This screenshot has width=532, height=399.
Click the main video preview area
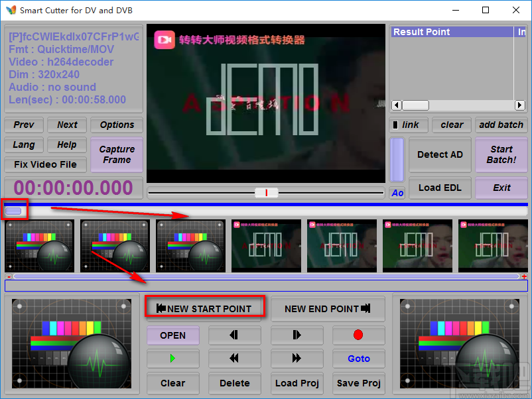point(266,103)
